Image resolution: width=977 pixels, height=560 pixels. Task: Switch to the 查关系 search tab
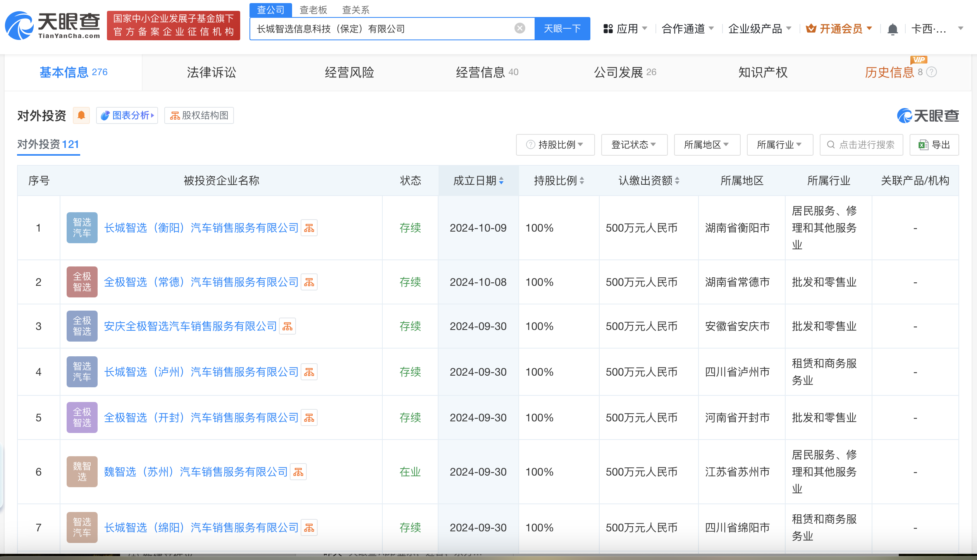click(x=356, y=10)
